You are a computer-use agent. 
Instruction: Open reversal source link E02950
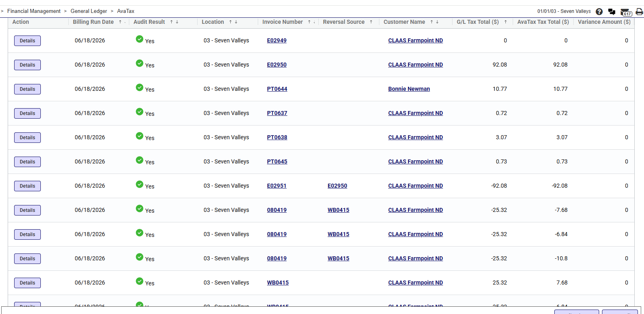[x=337, y=186]
